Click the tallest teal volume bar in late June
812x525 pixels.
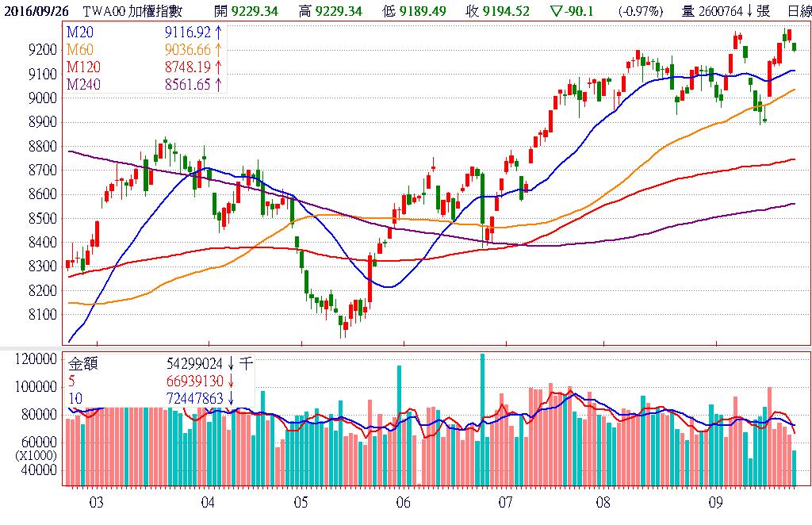pos(483,420)
